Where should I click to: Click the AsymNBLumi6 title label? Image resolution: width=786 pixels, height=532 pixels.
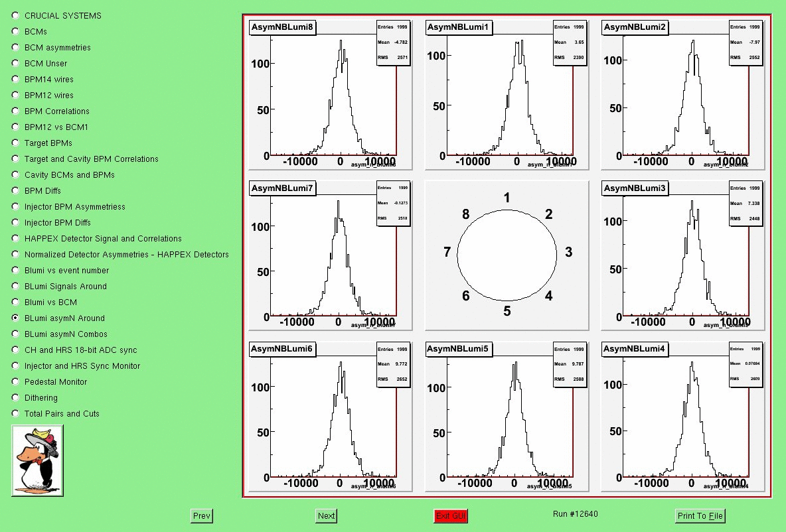282,349
